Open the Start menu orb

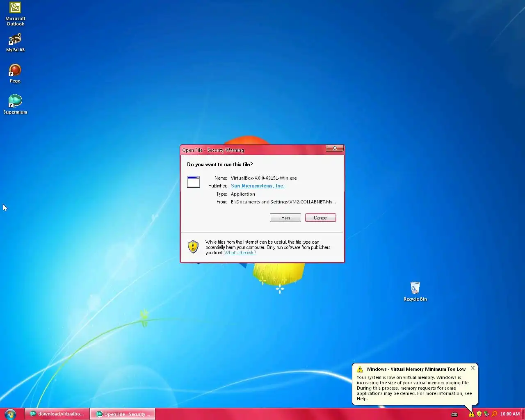click(x=10, y=414)
